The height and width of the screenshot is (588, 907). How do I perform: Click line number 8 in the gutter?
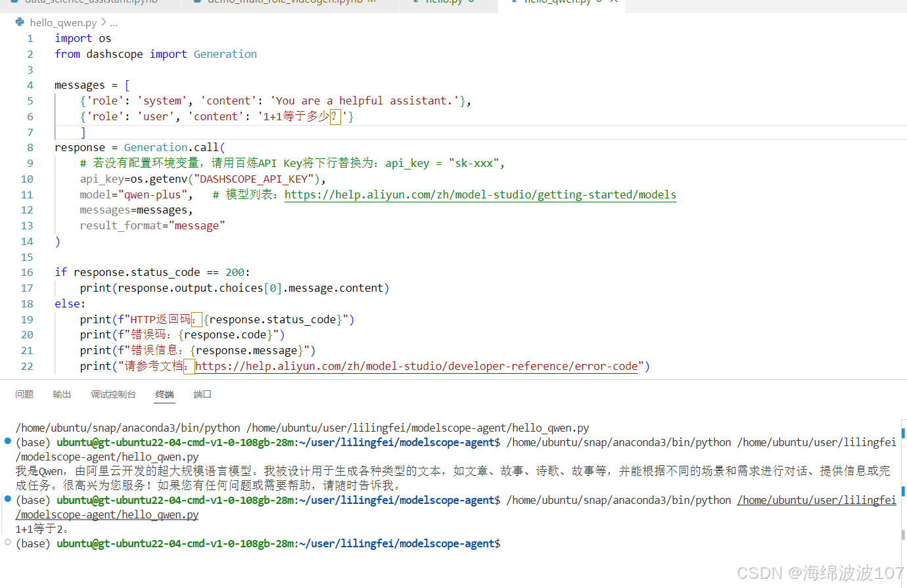pos(30,147)
